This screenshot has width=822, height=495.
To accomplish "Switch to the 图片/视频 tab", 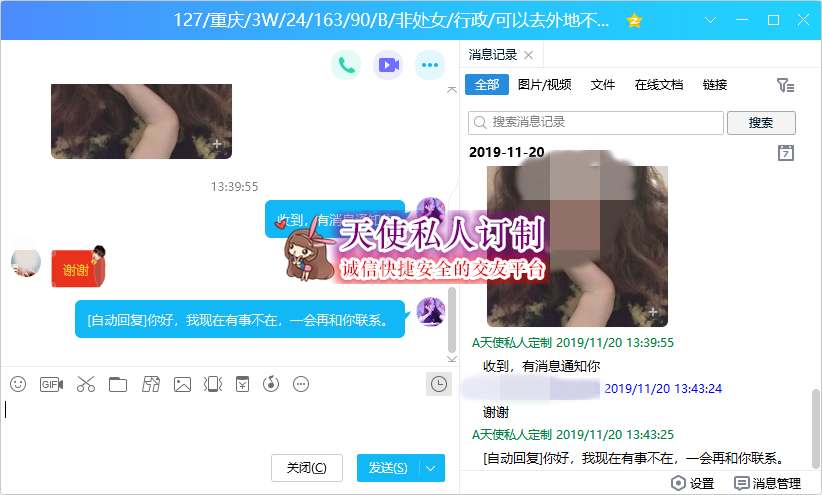I will (x=545, y=85).
